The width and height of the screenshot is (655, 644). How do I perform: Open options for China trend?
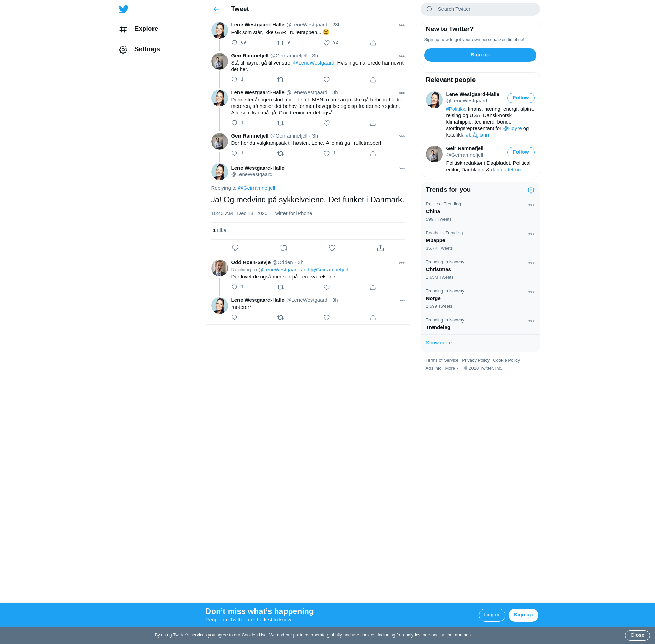[x=531, y=205]
